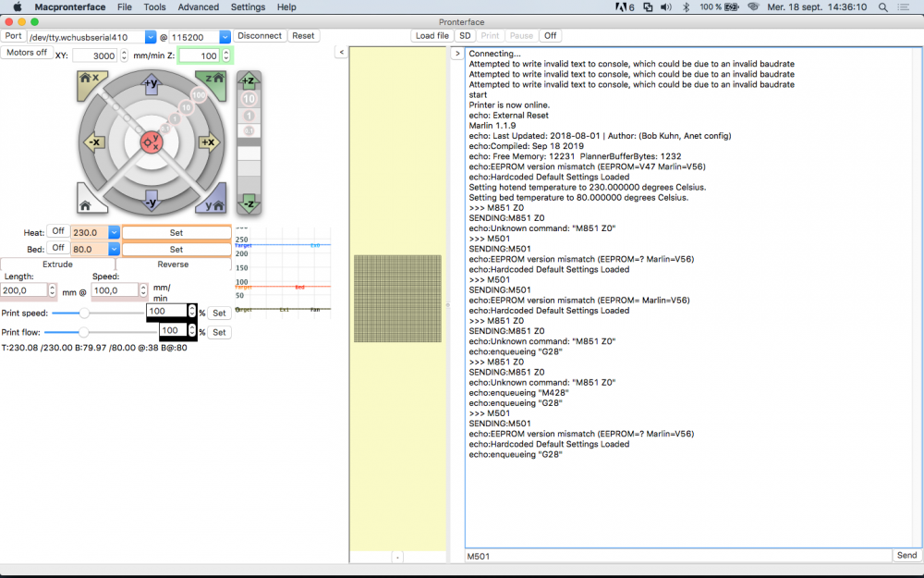Collapse the left panel with the < button

pyautogui.click(x=342, y=53)
